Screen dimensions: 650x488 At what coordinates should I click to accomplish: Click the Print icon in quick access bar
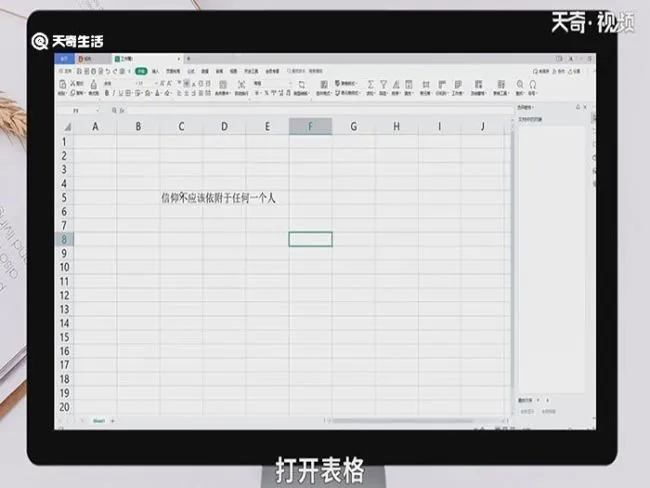(x=94, y=71)
